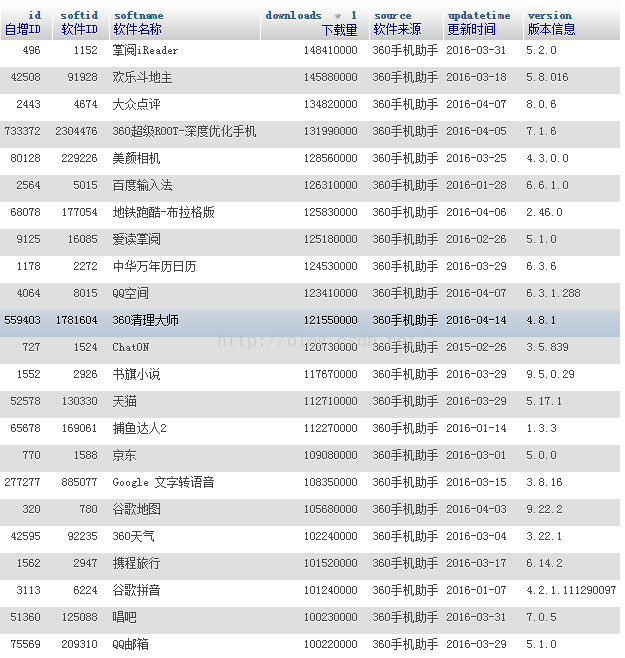Select the 360天气 name cell

point(133,536)
